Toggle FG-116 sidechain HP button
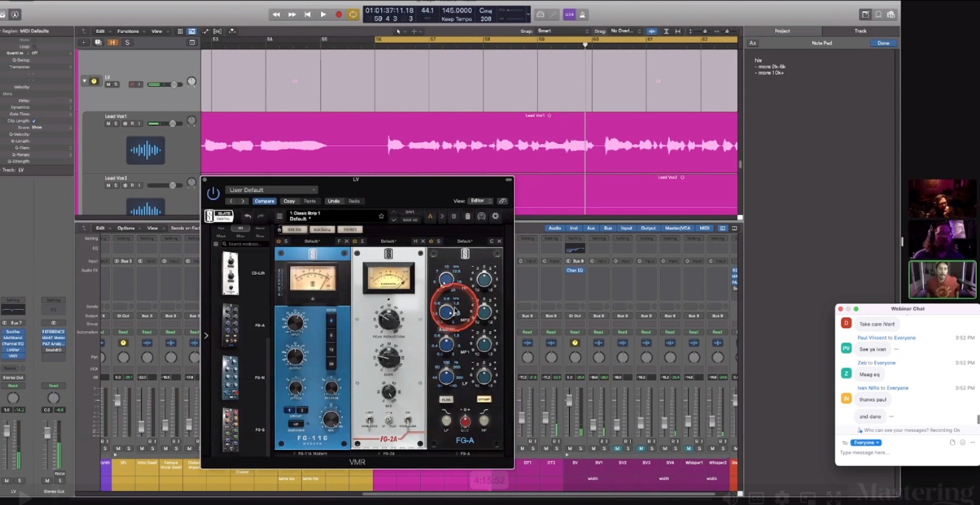The height and width of the screenshot is (505, 980). pos(296,424)
